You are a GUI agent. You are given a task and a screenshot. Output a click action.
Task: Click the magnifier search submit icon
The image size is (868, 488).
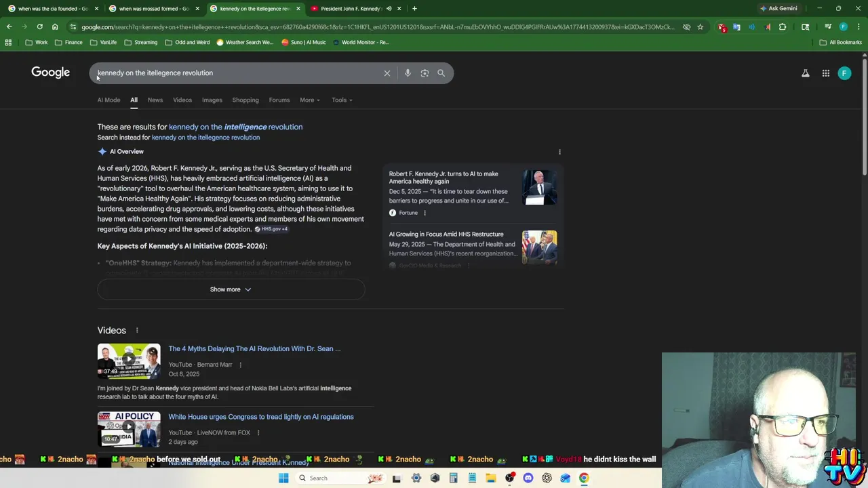point(441,73)
